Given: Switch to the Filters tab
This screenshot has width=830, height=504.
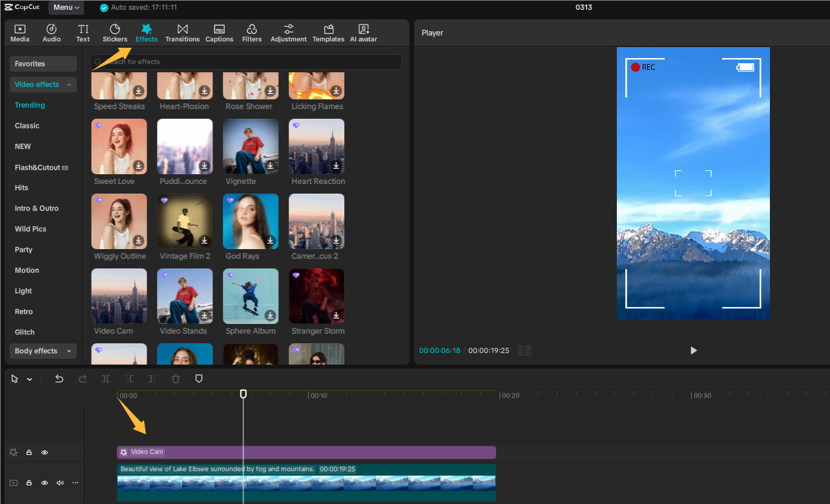Looking at the screenshot, I should pyautogui.click(x=252, y=33).
